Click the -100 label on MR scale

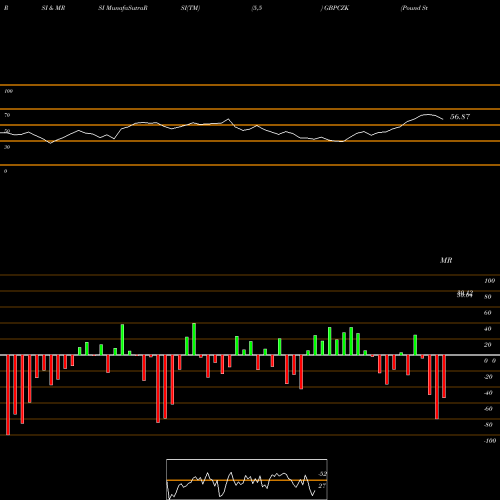[x=490, y=441]
